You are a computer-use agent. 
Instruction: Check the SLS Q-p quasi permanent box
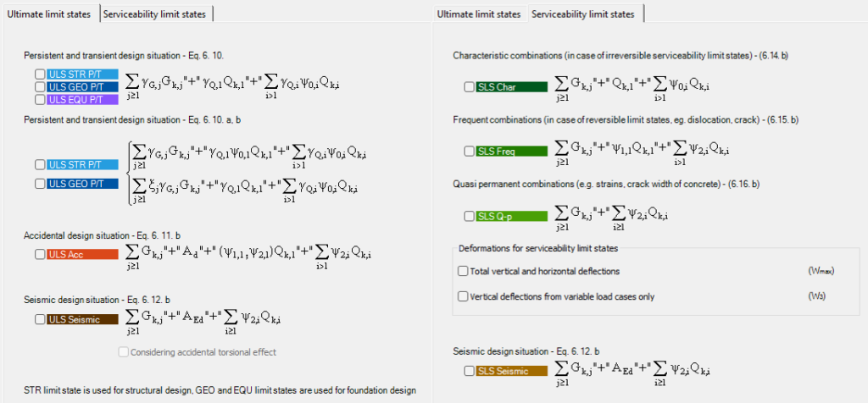(469, 216)
